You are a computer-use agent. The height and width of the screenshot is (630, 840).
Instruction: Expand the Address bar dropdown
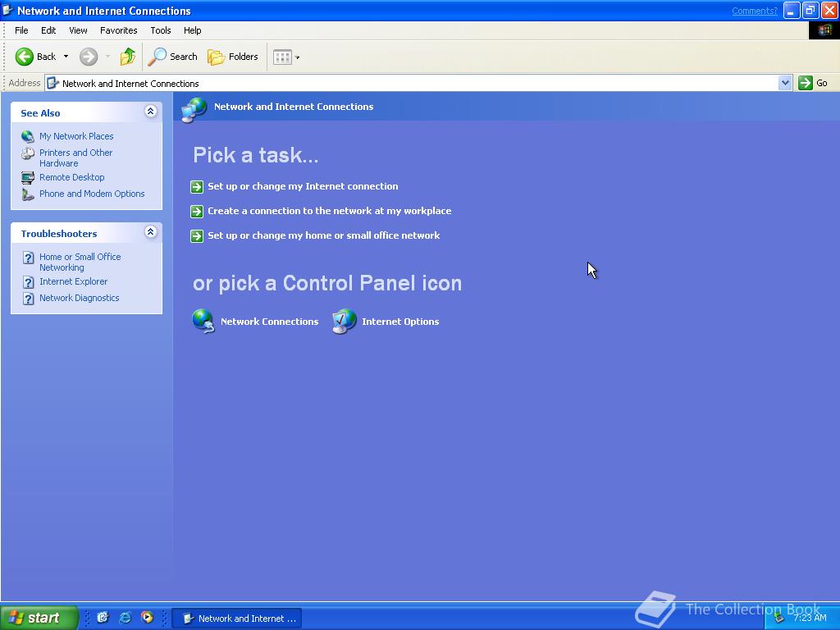click(x=785, y=83)
